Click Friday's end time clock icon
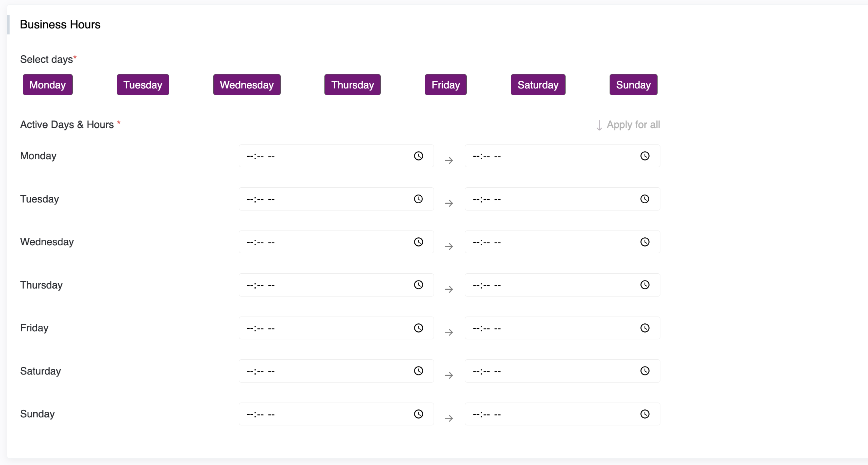This screenshot has height=465, width=868. click(x=645, y=328)
